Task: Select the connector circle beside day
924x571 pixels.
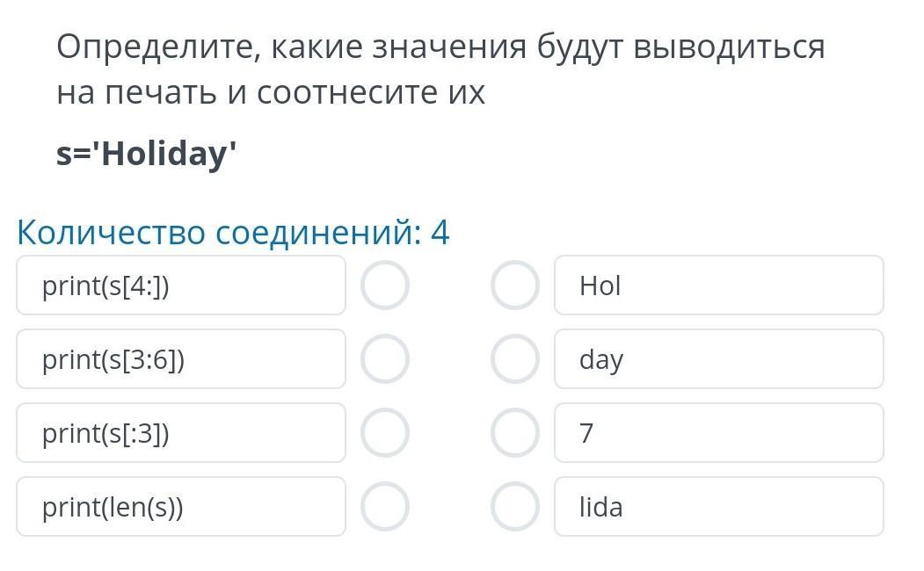Action: (x=515, y=359)
